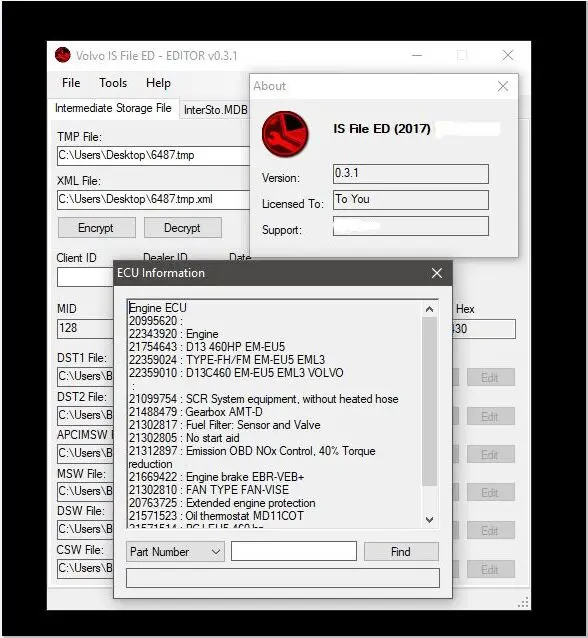Click the result bar below Part Number
This screenshot has height=638, width=588.
coord(283,578)
